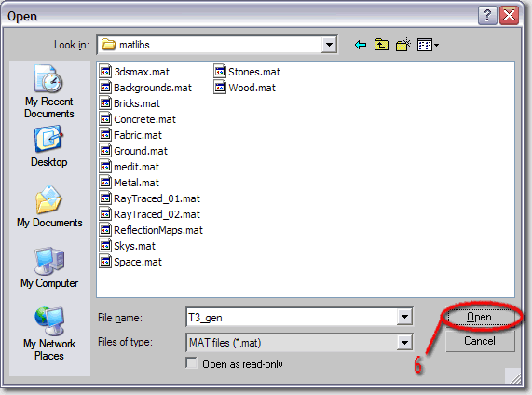Image resolution: width=532 pixels, height=395 pixels.
Task: Select My Computer in the places bar
Action: [49, 268]
